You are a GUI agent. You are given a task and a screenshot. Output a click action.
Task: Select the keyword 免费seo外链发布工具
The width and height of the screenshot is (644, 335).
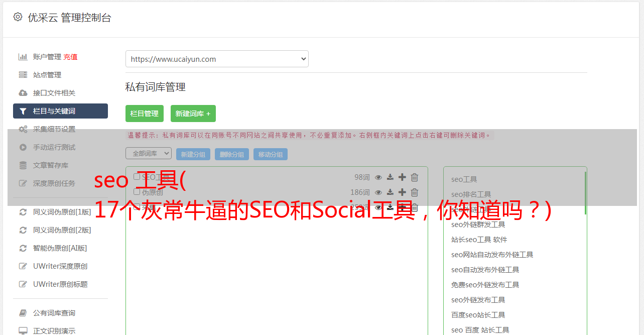485,285
